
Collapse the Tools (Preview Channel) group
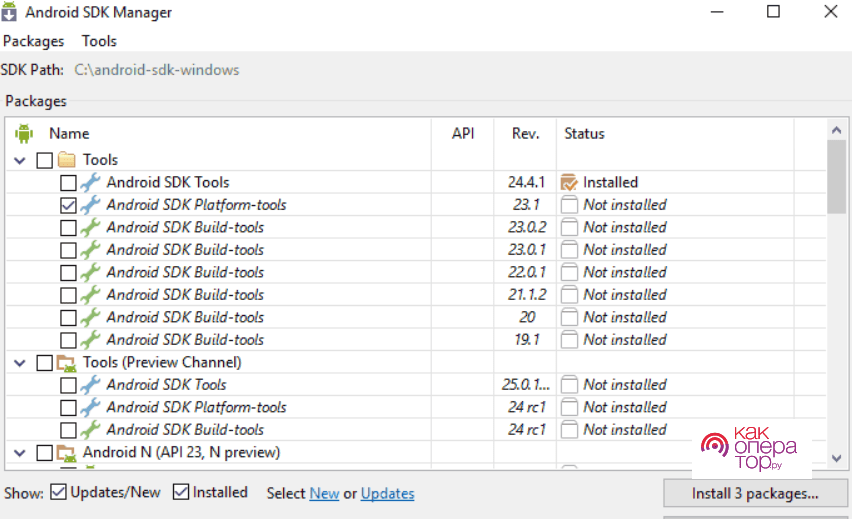point(21,362)
